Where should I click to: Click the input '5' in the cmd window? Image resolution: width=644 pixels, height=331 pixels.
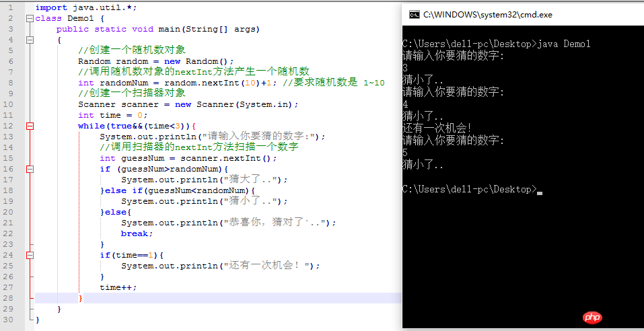(x=405, y=153)
